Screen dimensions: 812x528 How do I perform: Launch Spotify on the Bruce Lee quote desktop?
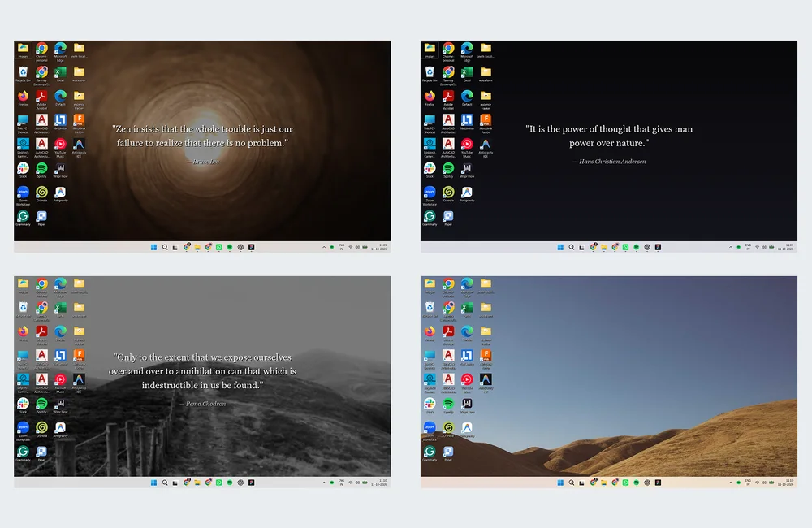[41, 168]
